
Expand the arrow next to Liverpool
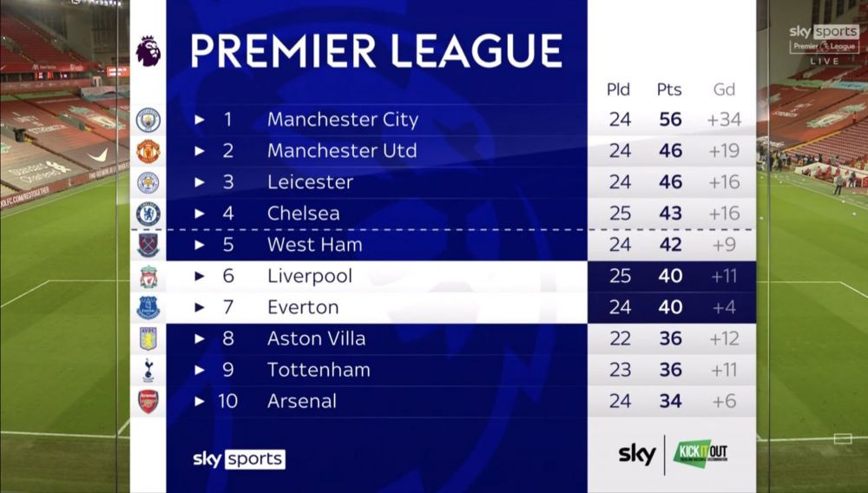[200, 276]
